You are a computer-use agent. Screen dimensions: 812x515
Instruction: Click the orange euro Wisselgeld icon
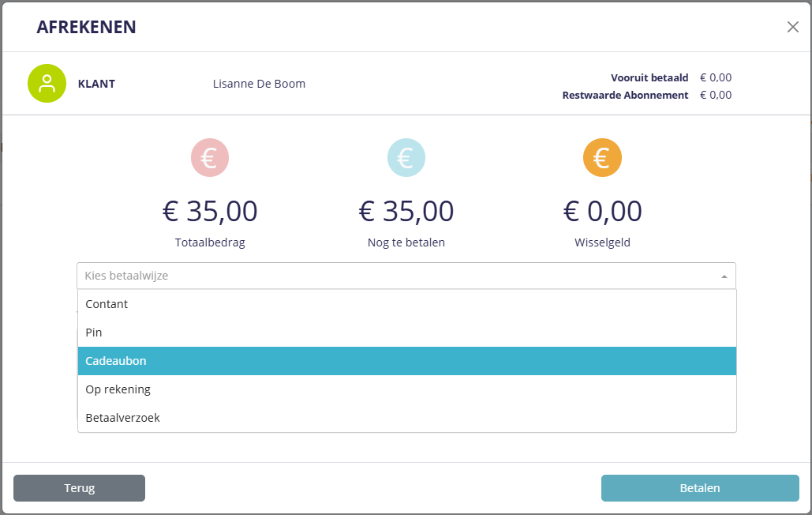602,158
